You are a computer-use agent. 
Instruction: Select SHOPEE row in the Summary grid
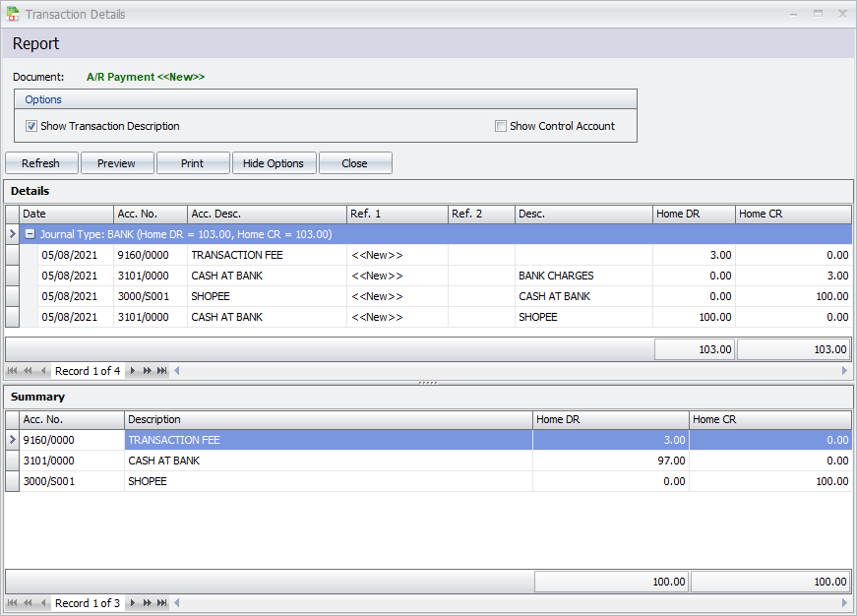pos(295,481)
